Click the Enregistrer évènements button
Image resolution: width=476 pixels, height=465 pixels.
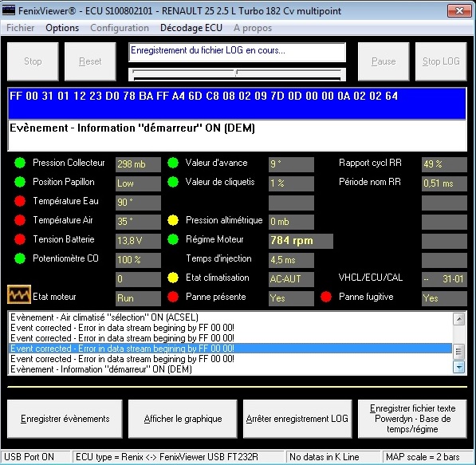pyautogui.click(x=65, y=419)
